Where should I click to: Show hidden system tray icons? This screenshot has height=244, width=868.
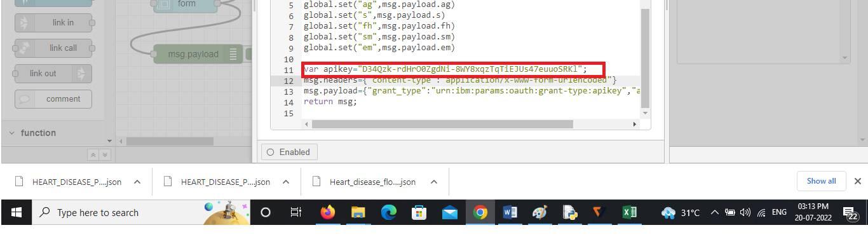pos(714,212)
